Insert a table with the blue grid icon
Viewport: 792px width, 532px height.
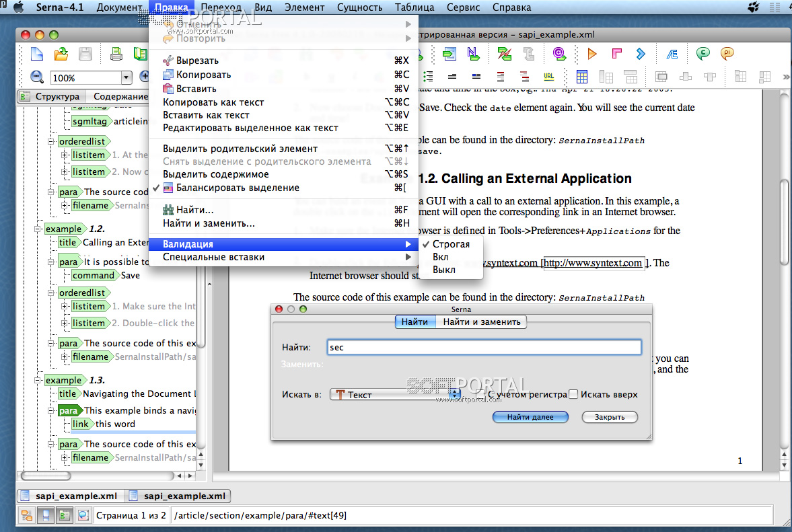pyautogui.click(x=582, y=77)
